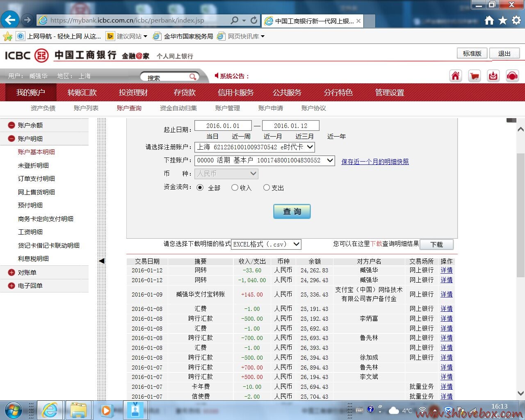Switch to 资产负债 submenu tab
525x420 pixels.
[x=43, y=108]
